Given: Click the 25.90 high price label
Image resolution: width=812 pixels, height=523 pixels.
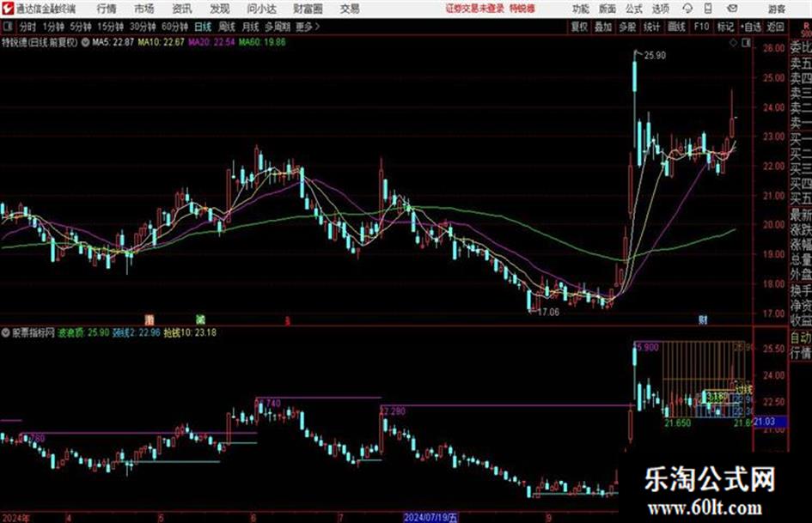Looking at the screenshot, I should [655, 56].
